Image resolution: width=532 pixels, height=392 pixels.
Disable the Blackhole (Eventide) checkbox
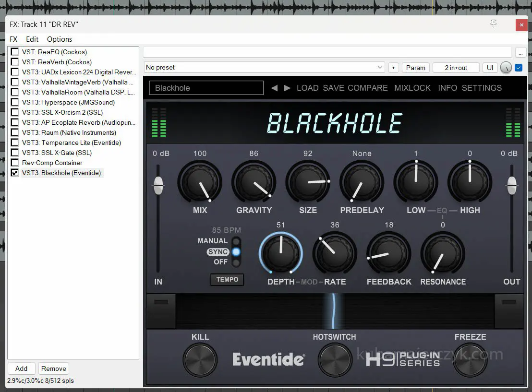pos(15,173)
